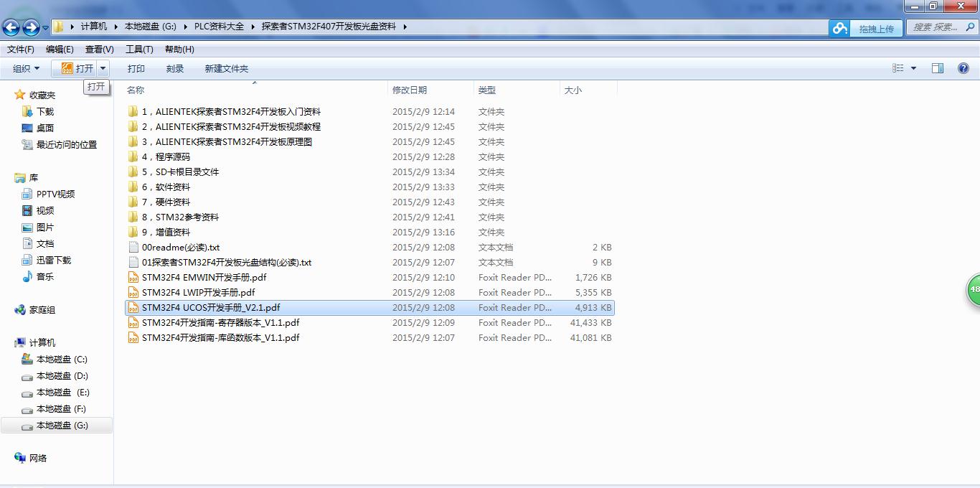980x488 pixels.
Task: Select STM32F4 EMWIN开发手册.pdf file icon
Action: (x=133, y=278)
